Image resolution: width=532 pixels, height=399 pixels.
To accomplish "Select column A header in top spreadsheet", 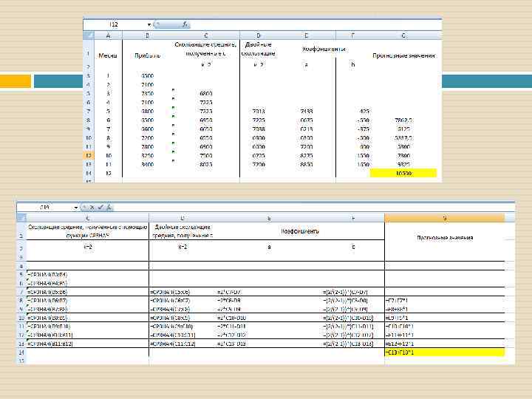I will point(108,35).
